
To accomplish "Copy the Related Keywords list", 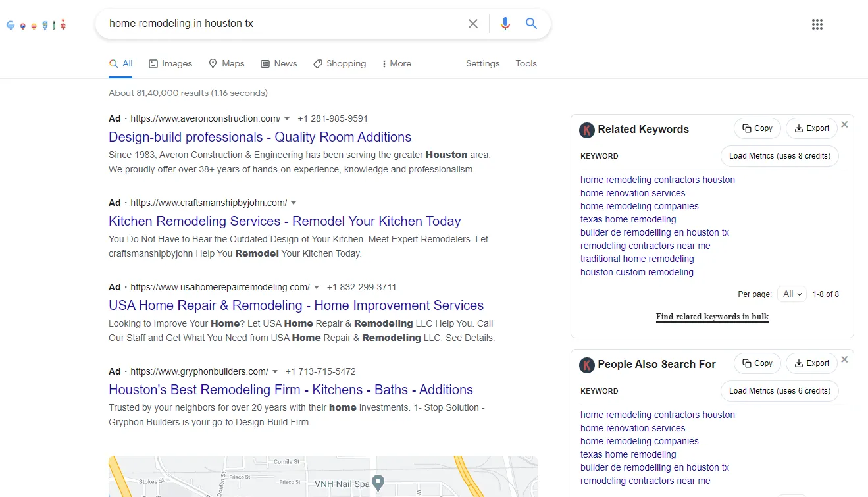I will (757, 128).
